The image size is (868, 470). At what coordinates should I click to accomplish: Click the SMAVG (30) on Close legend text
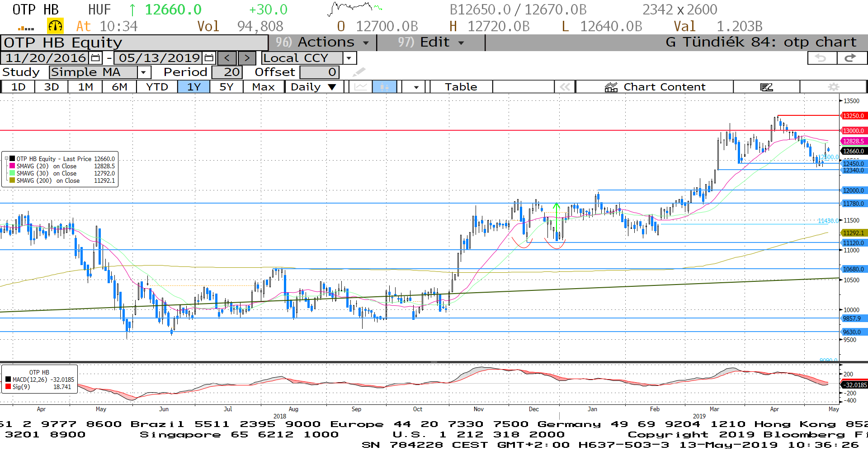47,173
